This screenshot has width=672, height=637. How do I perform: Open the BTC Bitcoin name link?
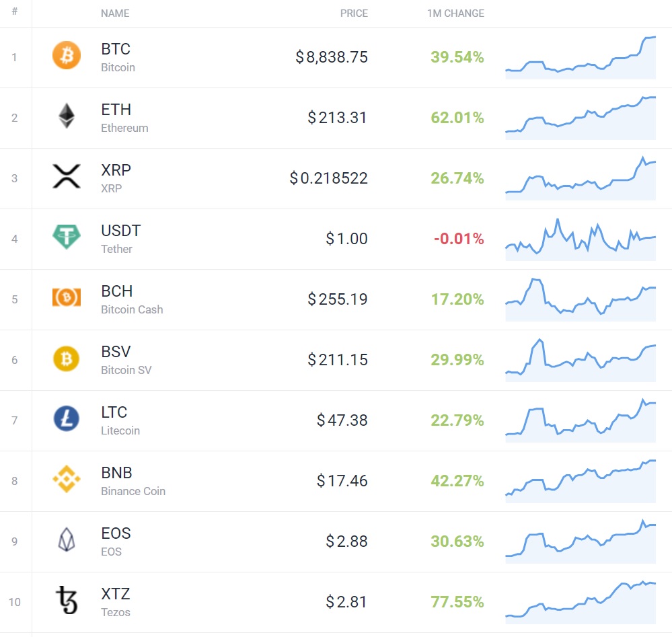(x=118, y=57)
